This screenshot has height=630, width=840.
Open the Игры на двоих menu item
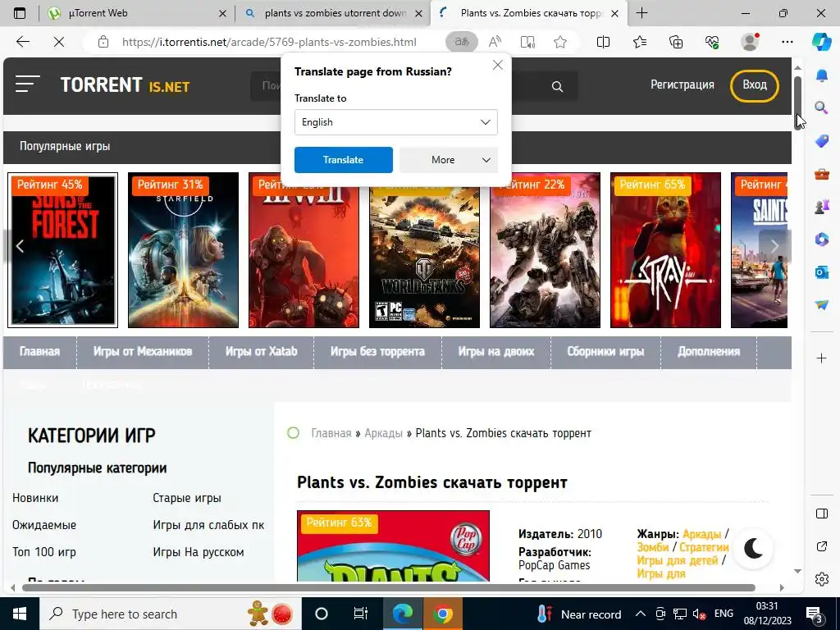tap(496, 351)
